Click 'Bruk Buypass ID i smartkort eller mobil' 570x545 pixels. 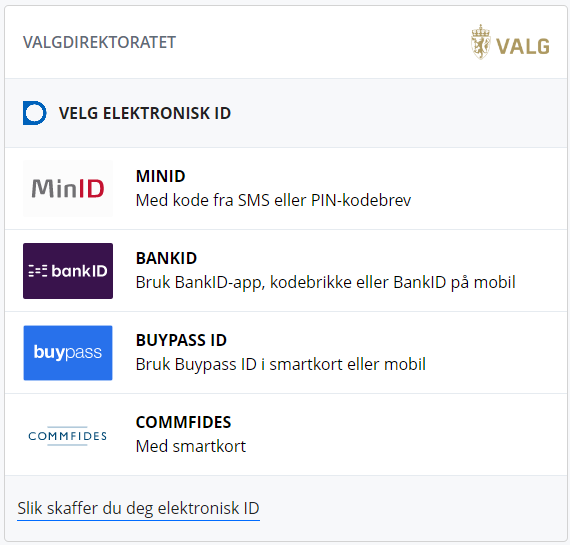(281, 365)
